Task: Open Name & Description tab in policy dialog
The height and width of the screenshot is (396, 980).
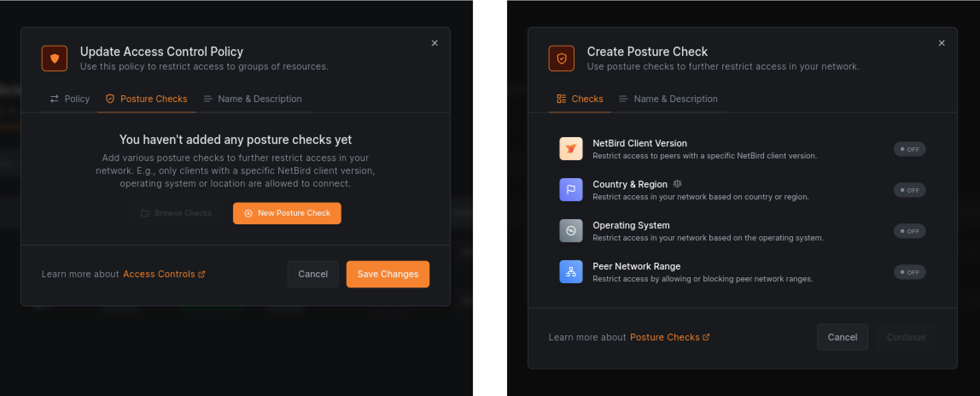Action: click(253, 99)
